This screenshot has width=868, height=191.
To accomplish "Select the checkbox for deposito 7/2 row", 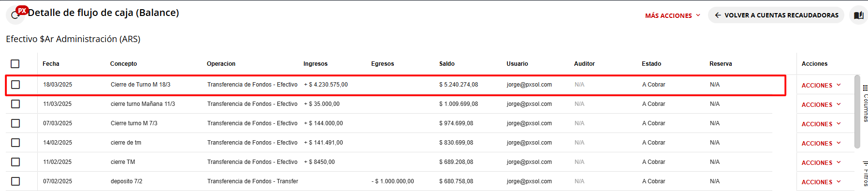I will [x=15, y=181].
